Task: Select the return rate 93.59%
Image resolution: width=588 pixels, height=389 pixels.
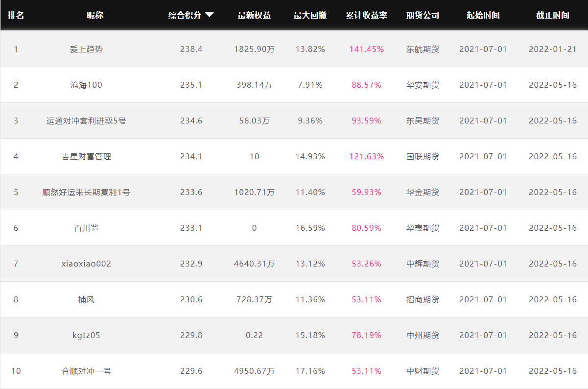Action: coord(367,121)
